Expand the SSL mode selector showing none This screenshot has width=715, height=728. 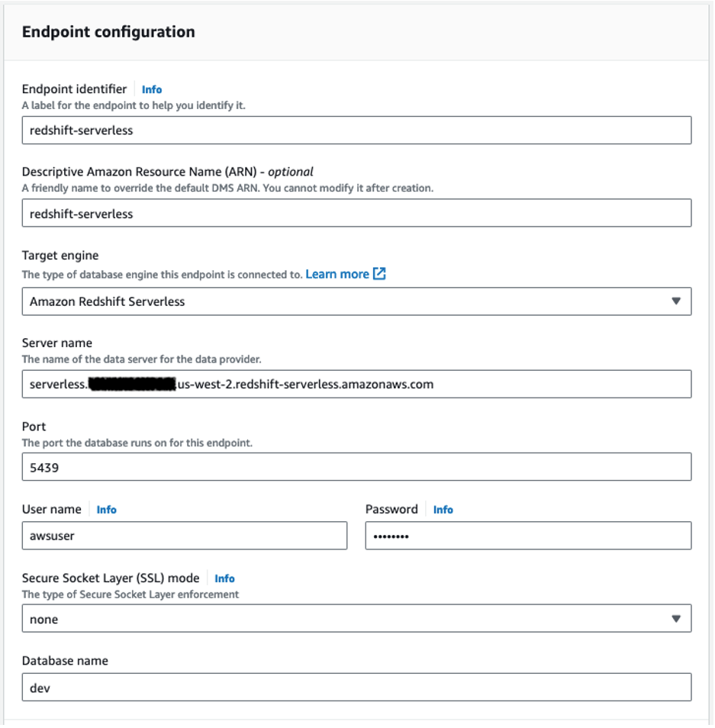click(356, 619)
